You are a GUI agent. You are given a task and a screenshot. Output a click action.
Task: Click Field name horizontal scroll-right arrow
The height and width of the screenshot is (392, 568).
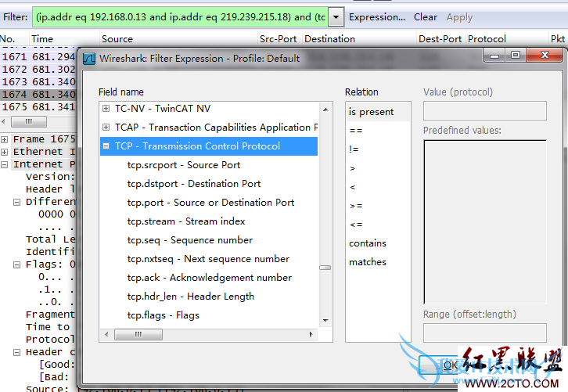pos(311,334)
